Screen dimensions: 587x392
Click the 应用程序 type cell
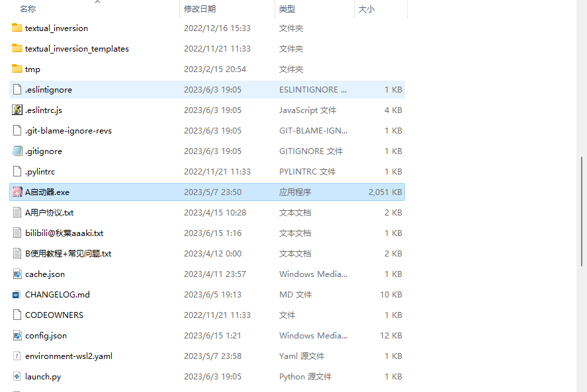(295, 192)
